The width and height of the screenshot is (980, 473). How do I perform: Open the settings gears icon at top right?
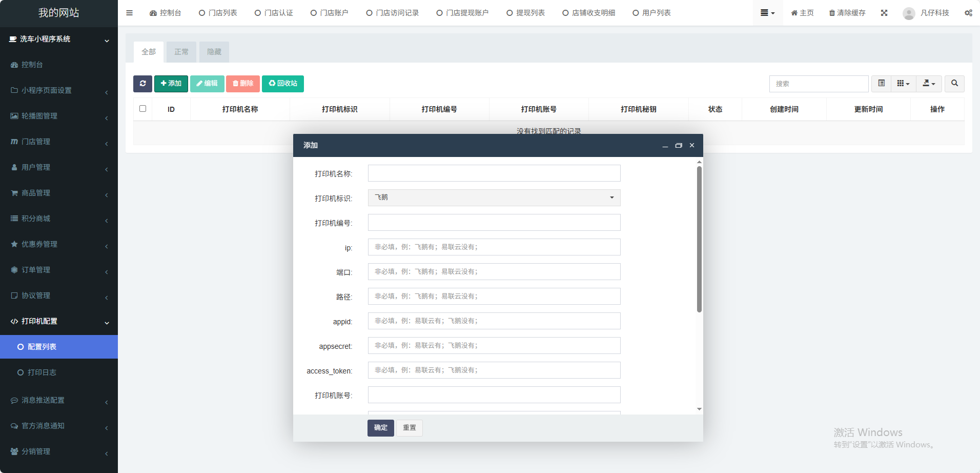[968, 13]
